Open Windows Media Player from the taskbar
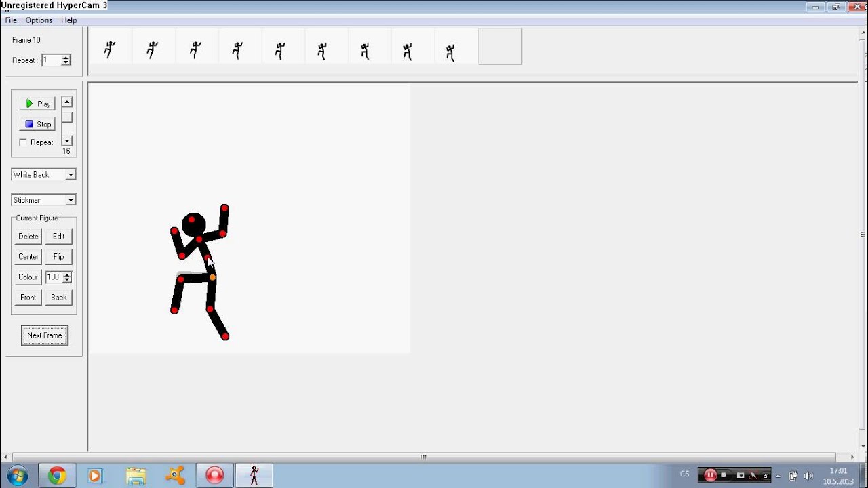The height and width of the screenshot is (488, 868). click(95, 476)
